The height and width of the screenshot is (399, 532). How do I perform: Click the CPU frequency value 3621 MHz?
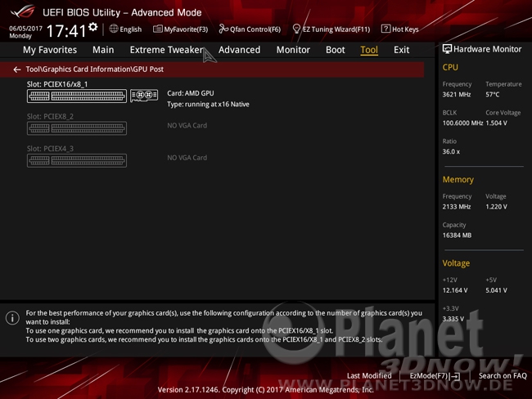pyautogui.click(x=457, y=95)
